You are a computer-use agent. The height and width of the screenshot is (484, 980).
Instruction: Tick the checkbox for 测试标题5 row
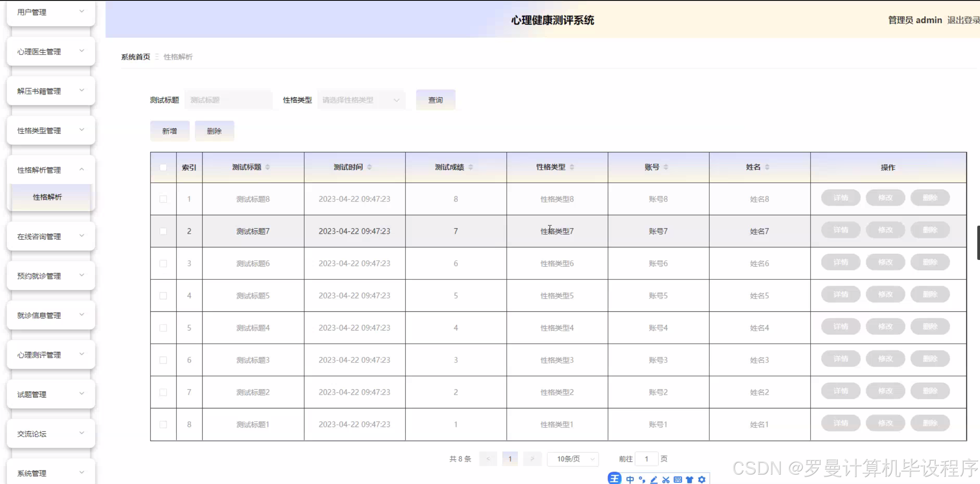coord(163,296)
